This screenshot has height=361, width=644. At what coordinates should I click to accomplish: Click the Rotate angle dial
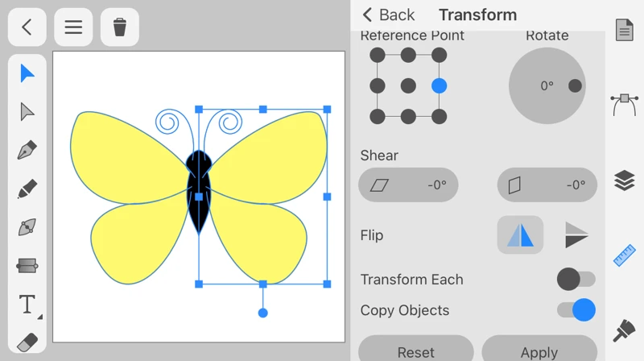click(x=547, y=85)
